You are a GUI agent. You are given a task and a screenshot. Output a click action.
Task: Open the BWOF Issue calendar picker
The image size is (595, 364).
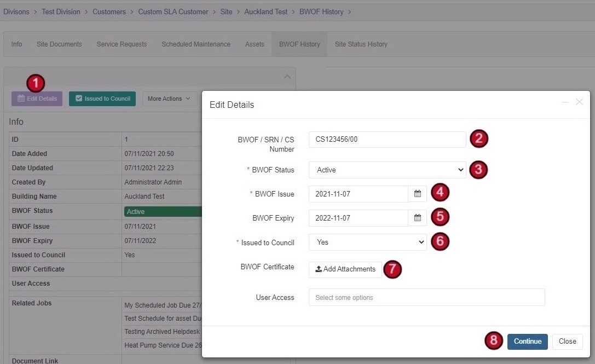[x=418, y=194]
